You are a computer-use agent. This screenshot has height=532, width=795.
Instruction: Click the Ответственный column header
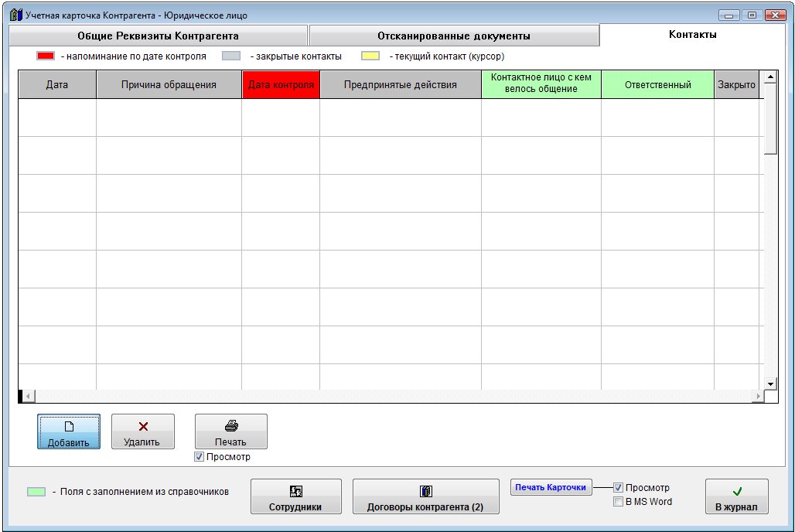(657, 85)
